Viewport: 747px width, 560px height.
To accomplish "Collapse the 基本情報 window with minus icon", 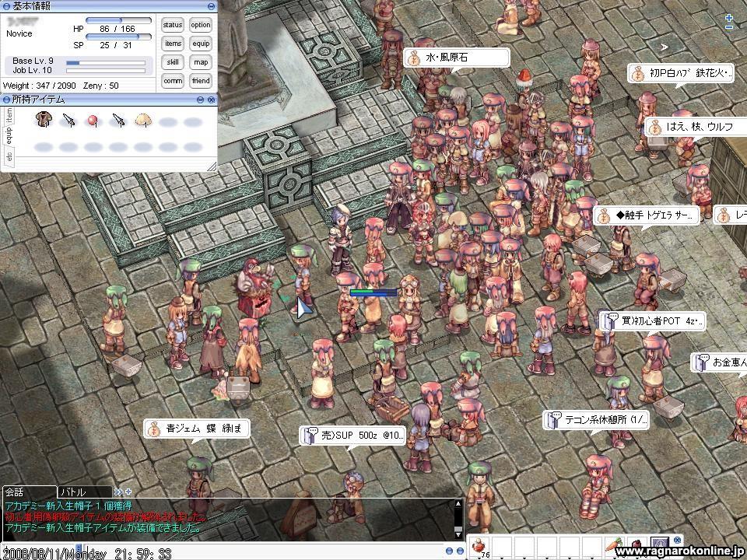I will click(211, 6).
